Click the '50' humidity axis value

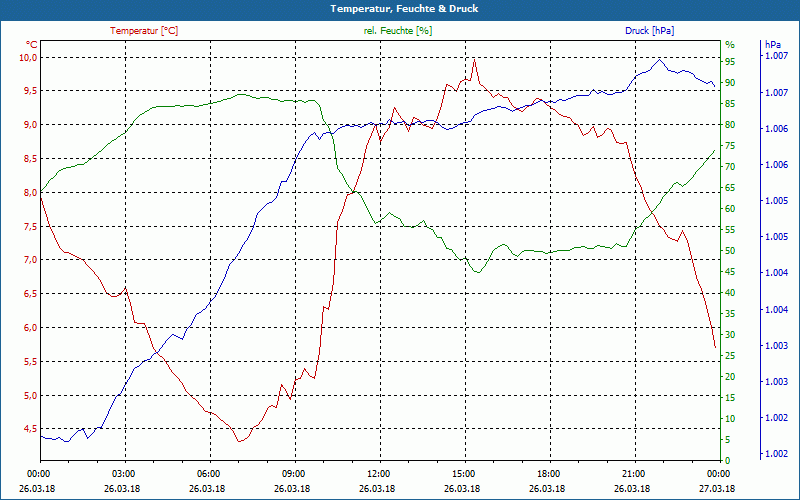tap(730, 251)
